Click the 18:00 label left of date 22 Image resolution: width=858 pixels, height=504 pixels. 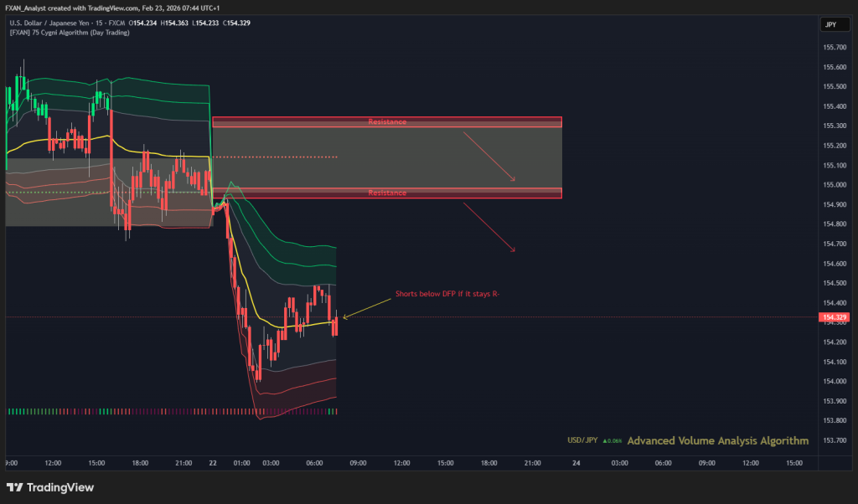point(140,462)
